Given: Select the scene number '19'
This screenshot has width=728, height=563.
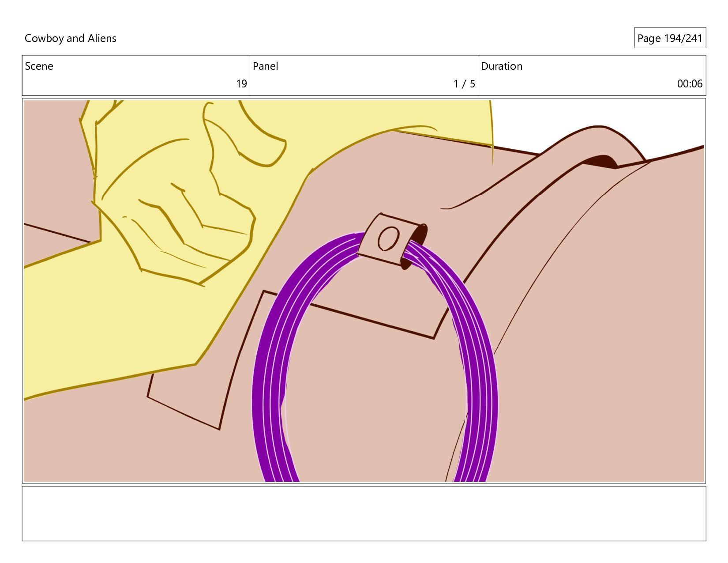Looking at the screenshot, I should click(241, 84).
